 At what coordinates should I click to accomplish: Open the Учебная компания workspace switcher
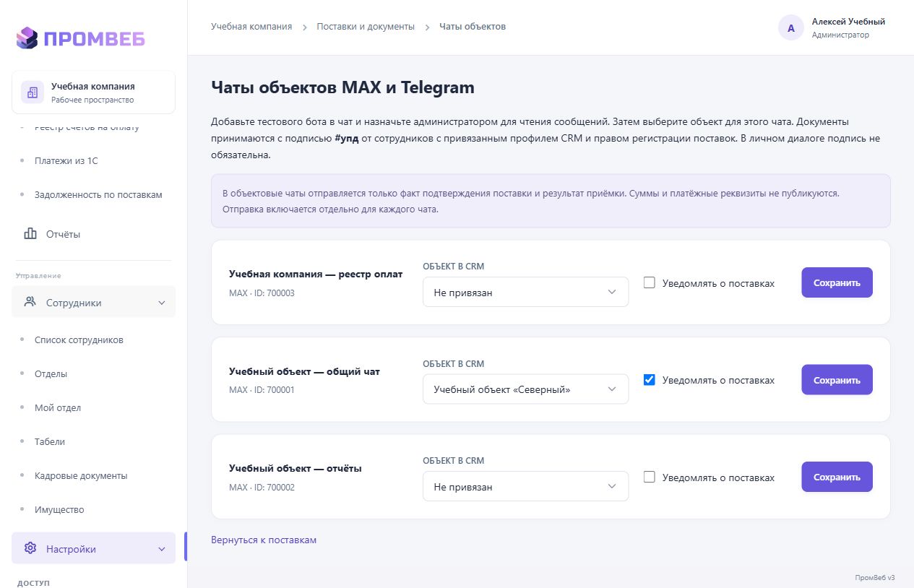tap(93, 92)
